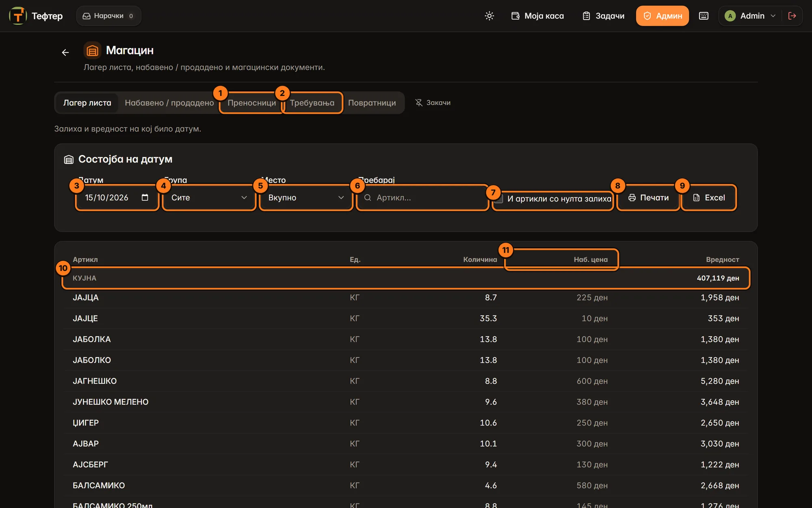The width and height of the screenshot is (812, 508).
Task: Go back with the left arrow icon
Action: (x=65, y=52)
